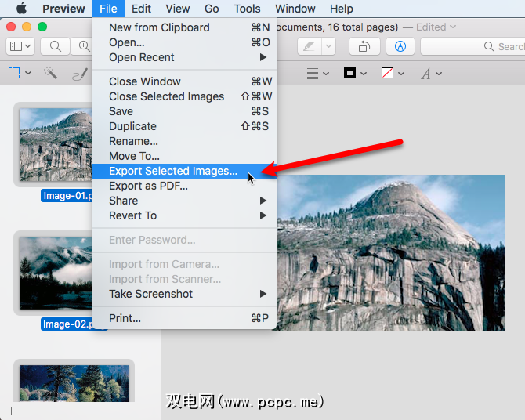Image resolution: width=525 pixels, height=420 pixels.
Task: Choose New from Clipboard
Action: click(184, 27)
